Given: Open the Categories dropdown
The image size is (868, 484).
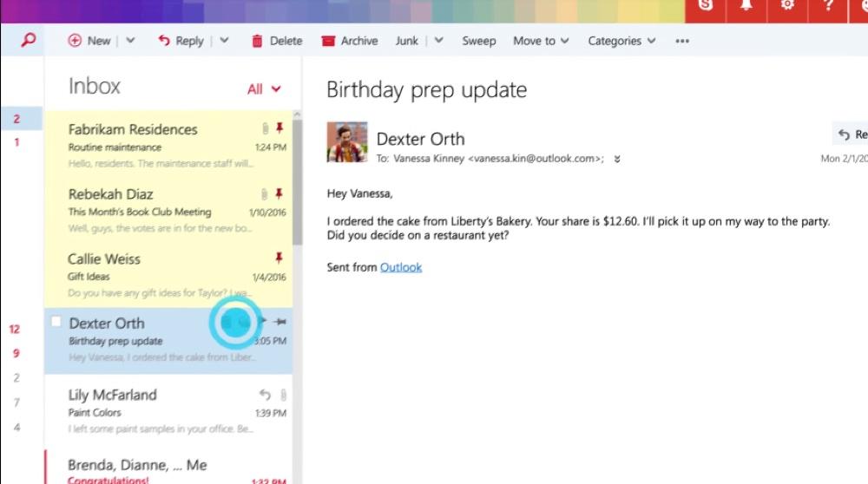Looking at the screenshot, I should pos(621,41).
